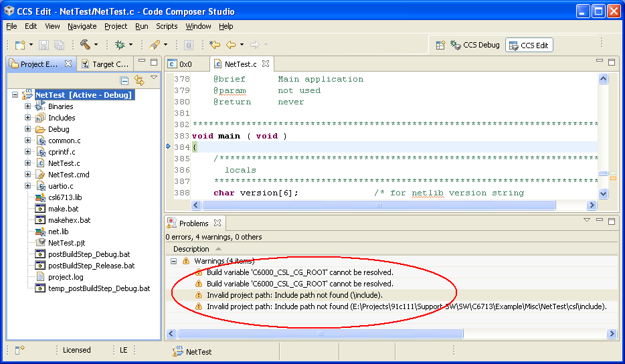Click the Build hammer icon
The image size is (625, 364).
coord(85,45)
